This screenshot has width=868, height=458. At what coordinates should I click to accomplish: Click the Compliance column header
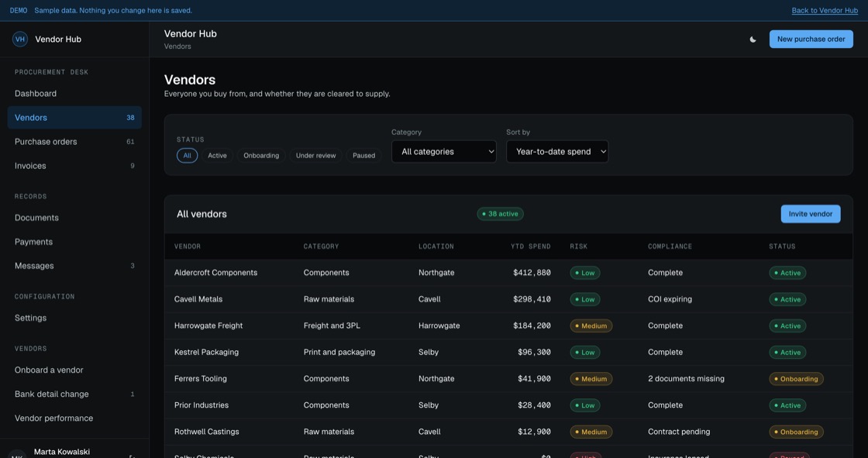tap(670, 246)
